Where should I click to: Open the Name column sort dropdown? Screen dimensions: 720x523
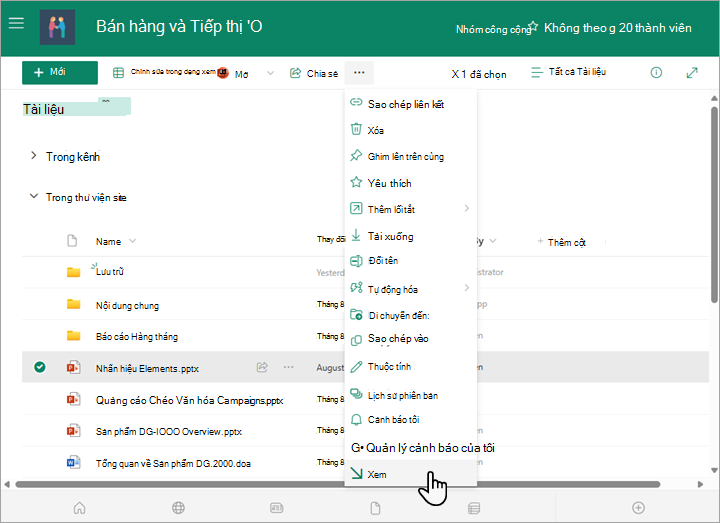133,241
